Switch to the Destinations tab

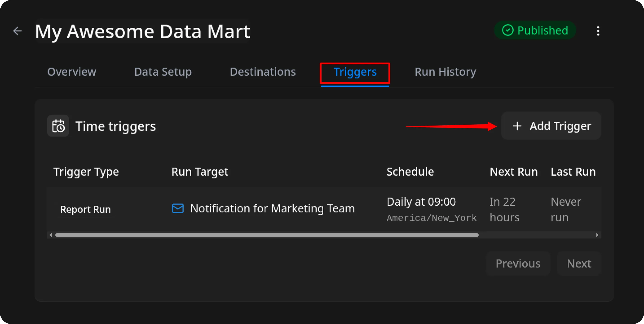click(x=263, y=72)
